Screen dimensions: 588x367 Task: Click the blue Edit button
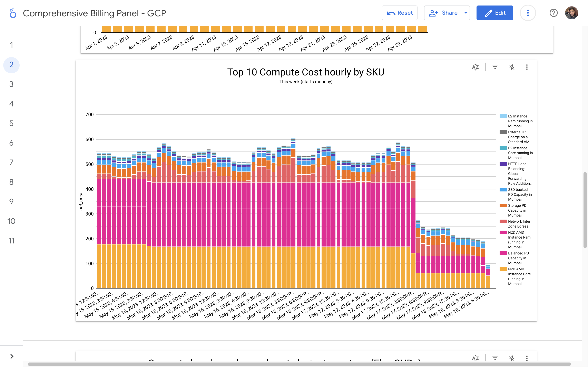[x=495, y=13]
